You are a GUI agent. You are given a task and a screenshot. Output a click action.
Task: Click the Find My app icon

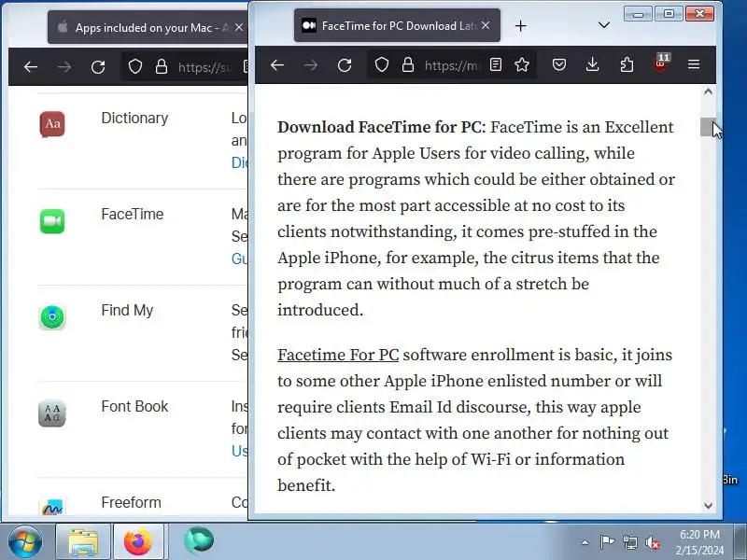[52, 316]
